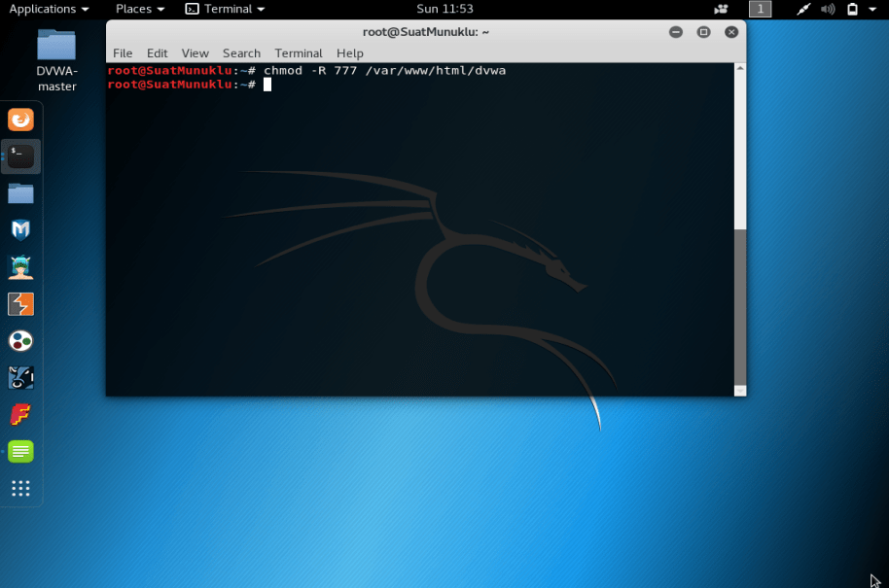The height and width of the screenshot is (588, 889).
Task: Open the green notes app in dock
Action: tap(21, 452)
